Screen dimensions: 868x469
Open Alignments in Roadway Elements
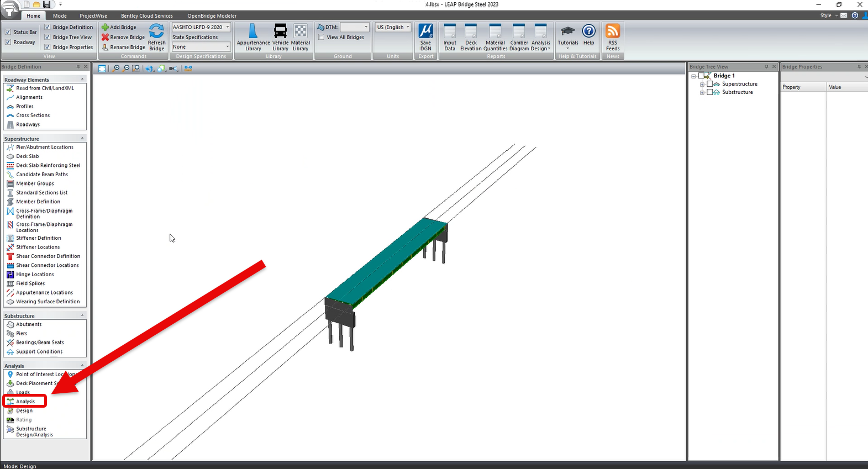pyautogui.click(x=29, y=97)
